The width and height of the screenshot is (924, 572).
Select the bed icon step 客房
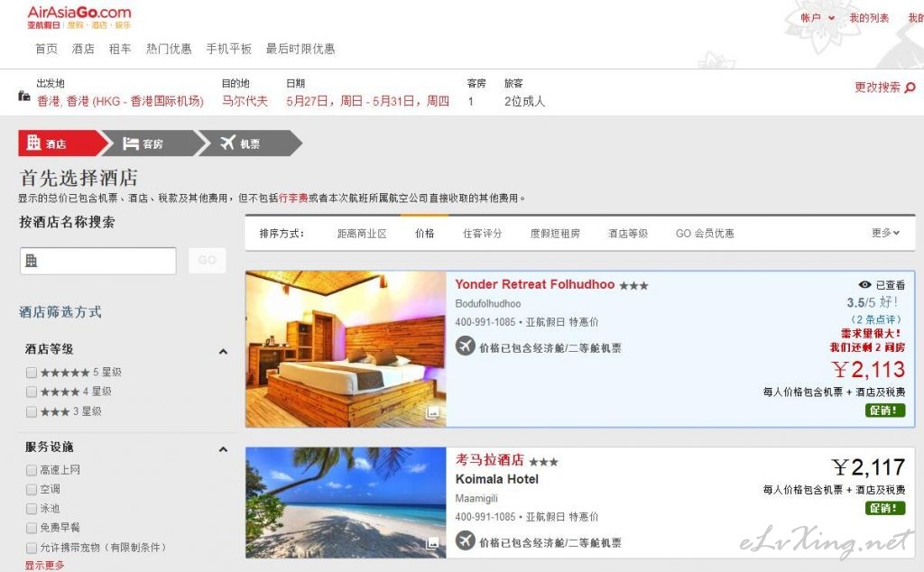[130, 143]
